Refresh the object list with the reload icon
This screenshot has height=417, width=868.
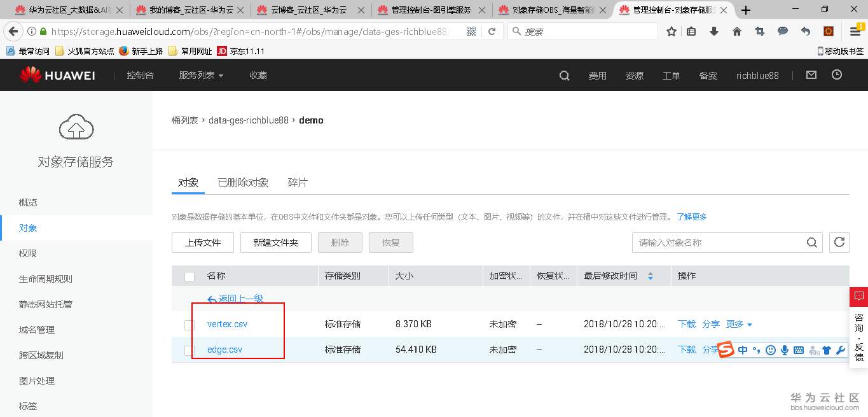click(x=839, y=242)
